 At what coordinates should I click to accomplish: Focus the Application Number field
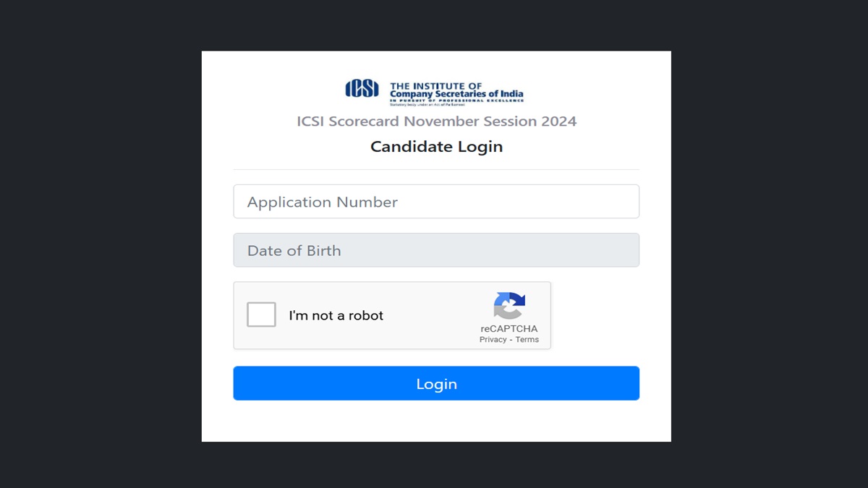(436, 202)
